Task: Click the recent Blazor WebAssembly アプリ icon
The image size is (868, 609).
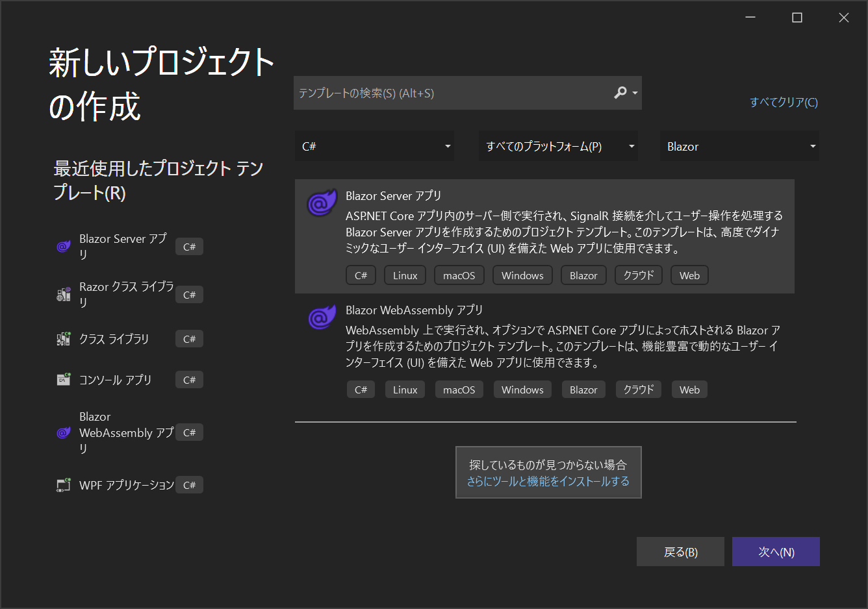Action: pyautogui.click(x=64, y=432)
